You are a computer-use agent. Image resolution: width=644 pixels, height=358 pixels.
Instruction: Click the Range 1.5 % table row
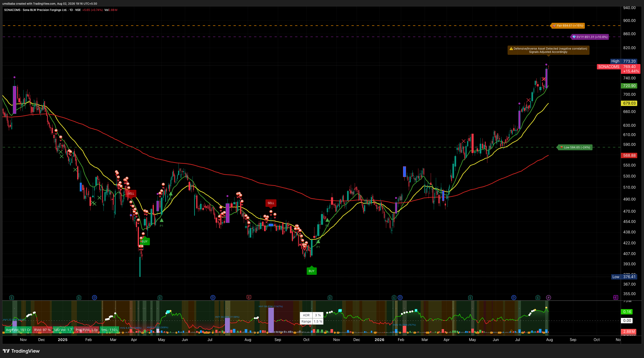click(311, 321)
